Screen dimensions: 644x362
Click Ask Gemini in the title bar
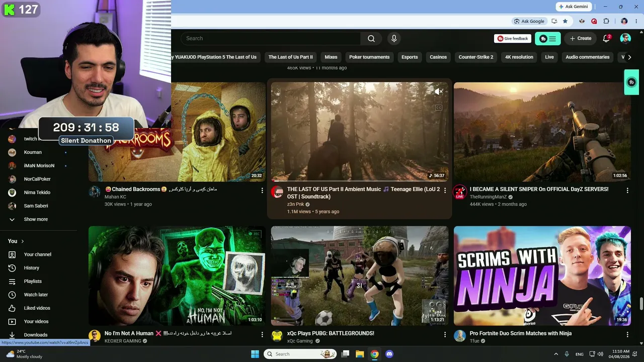point(574,7)
